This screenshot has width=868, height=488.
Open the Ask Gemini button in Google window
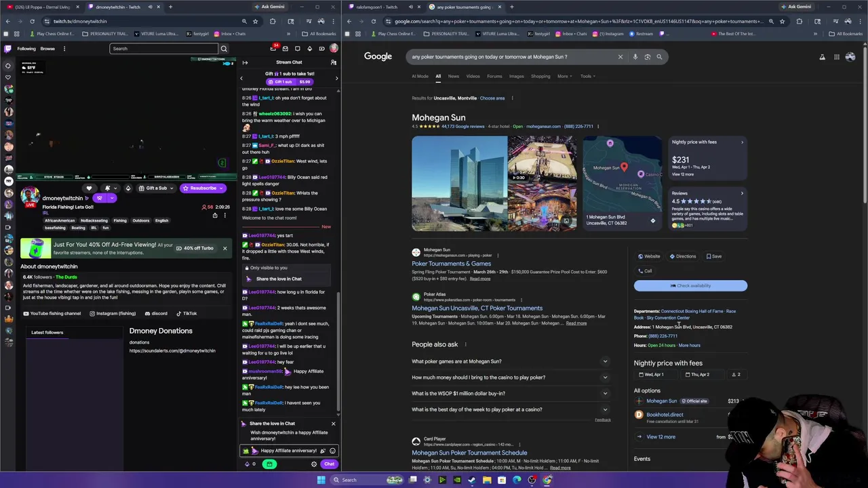[795, 7]
